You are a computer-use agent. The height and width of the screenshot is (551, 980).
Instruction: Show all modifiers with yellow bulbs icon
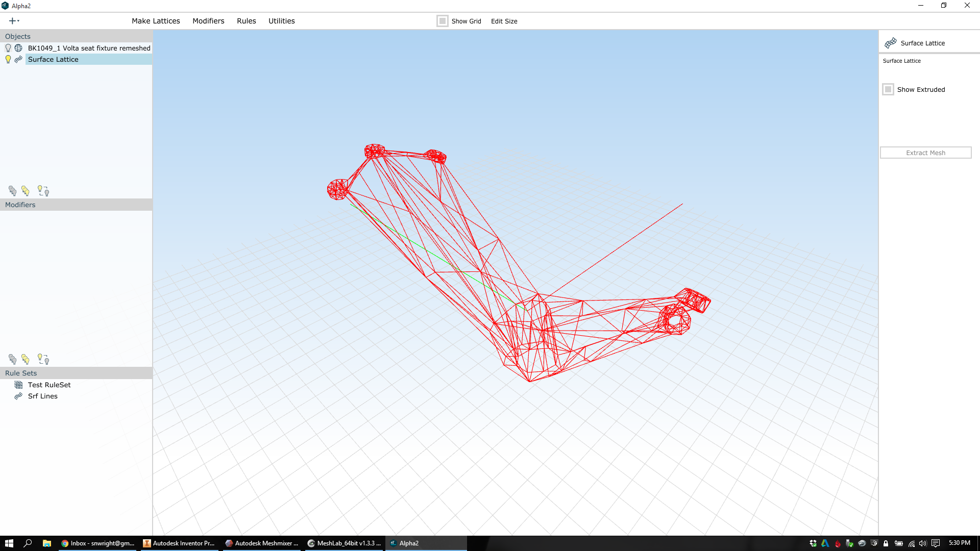(x=26, y=359)
